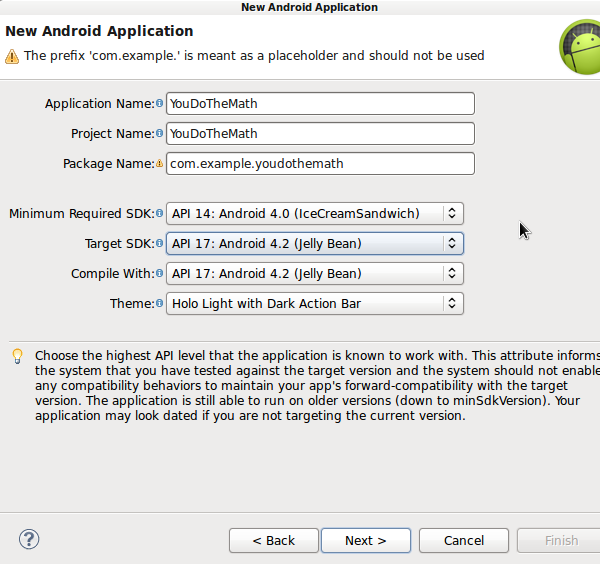Click info icon beside Target SDK label

[159, 243]
